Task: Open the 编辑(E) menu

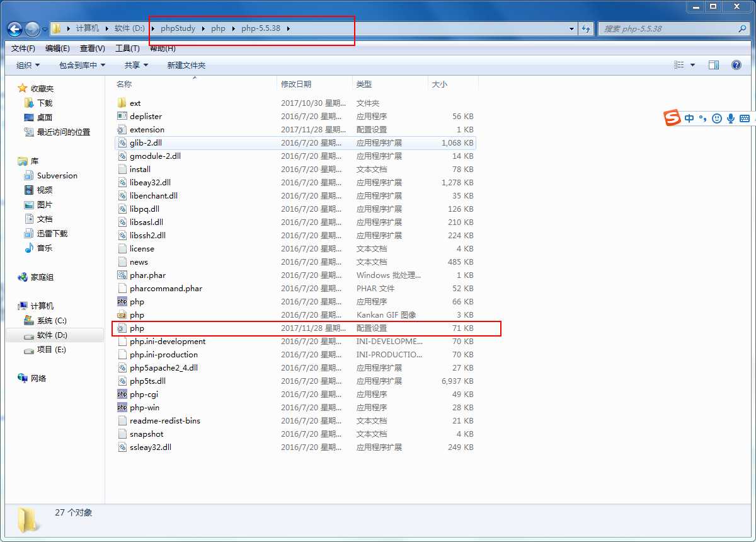Action: pyautogui.click(x=57, y=49)
